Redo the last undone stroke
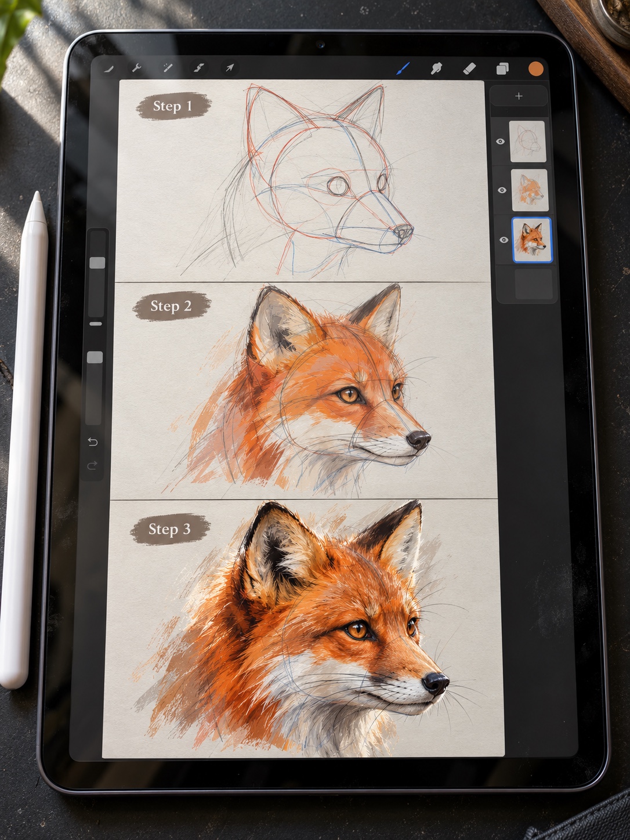 [92, 465]
